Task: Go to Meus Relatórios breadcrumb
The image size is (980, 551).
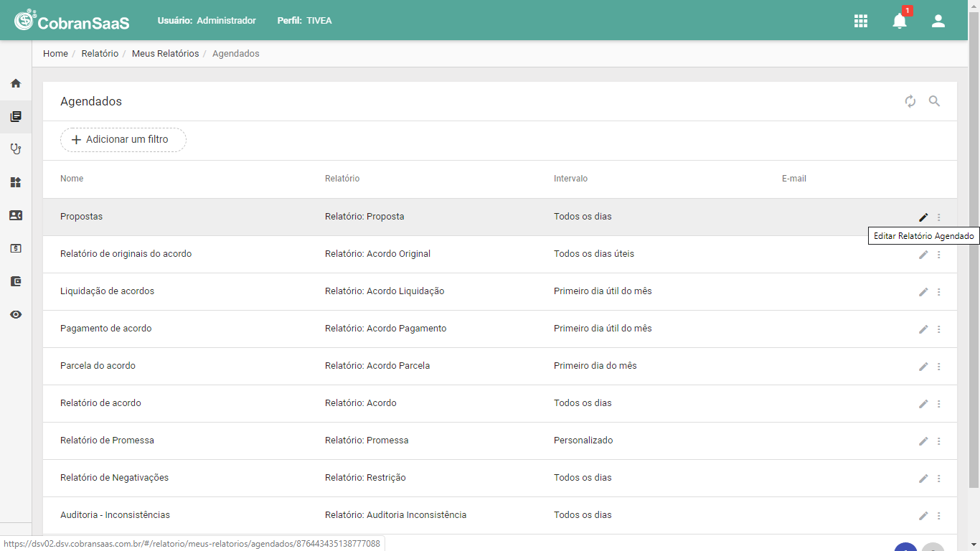Action: click(165, 54)
